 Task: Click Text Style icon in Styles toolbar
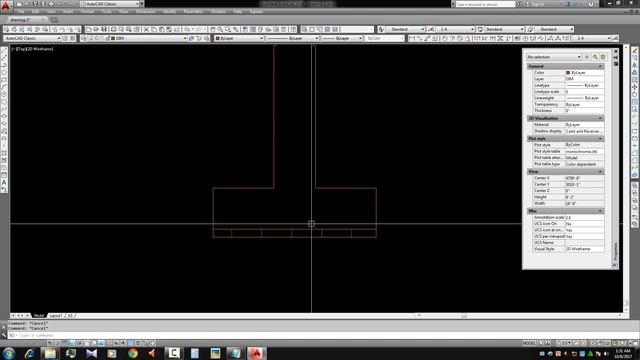click(381, 29)
